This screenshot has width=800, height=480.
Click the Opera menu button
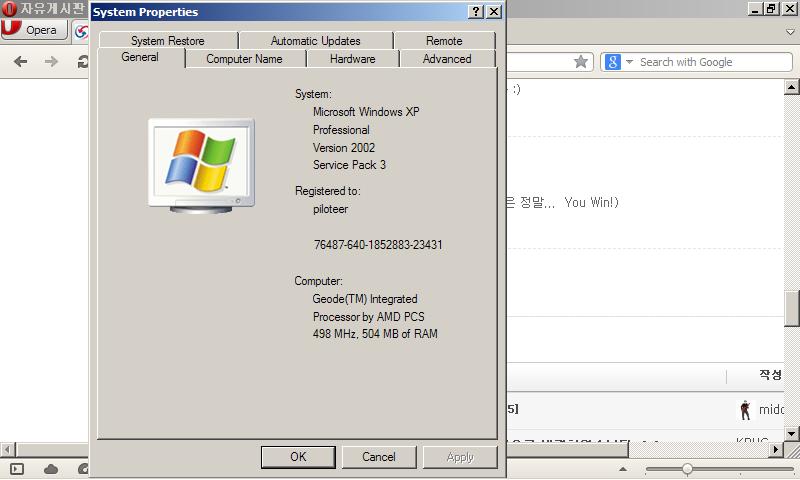tap(34, 30)
